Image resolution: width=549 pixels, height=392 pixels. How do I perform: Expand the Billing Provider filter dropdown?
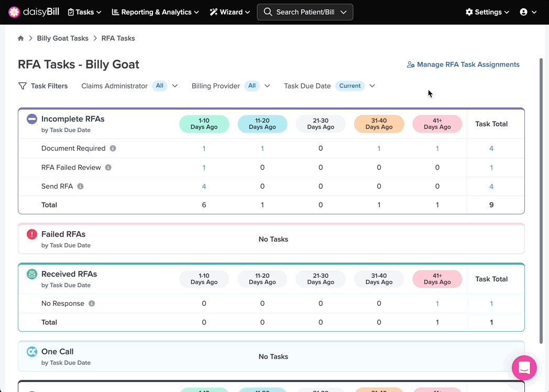267,86
